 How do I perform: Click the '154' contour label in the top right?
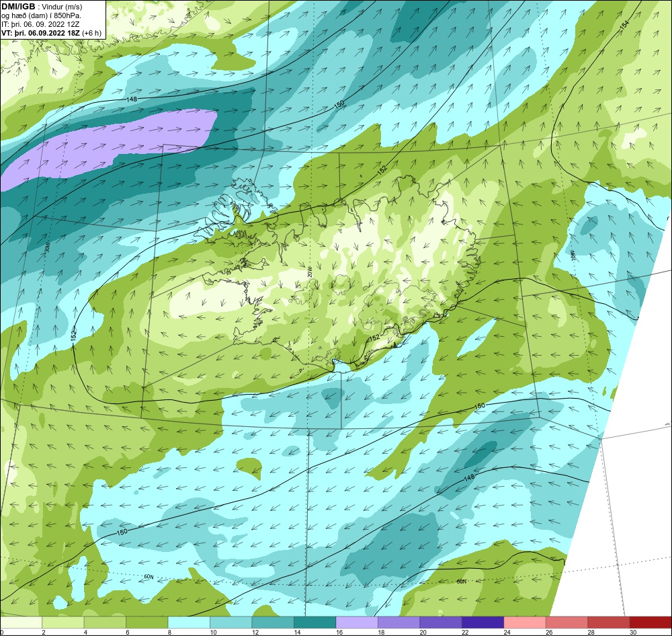coord(624,26)
